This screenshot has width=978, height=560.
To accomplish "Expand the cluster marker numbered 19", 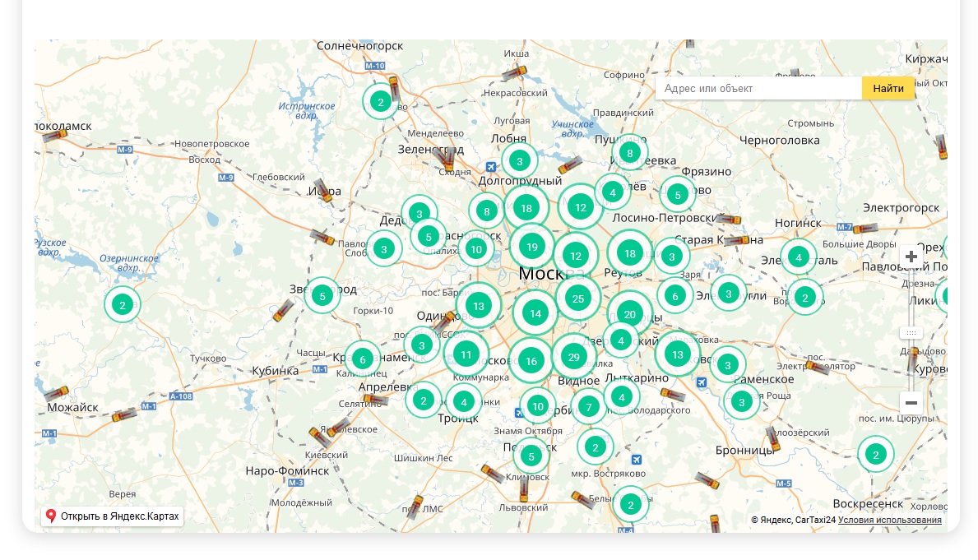I will [532, 247].
